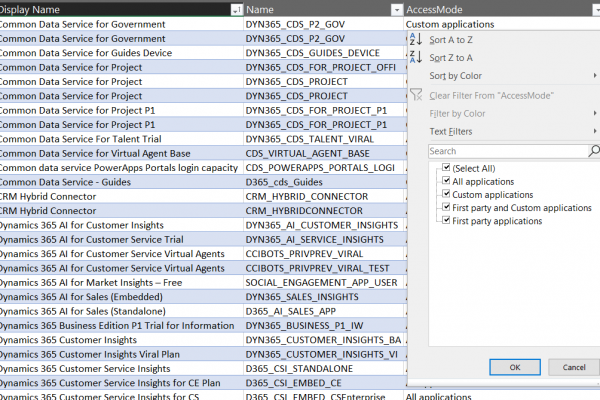Select cell DYN365_SALES_INSIGHTS
The height and width of the screenshot is (400, 600).
click(x=323, y=297)
